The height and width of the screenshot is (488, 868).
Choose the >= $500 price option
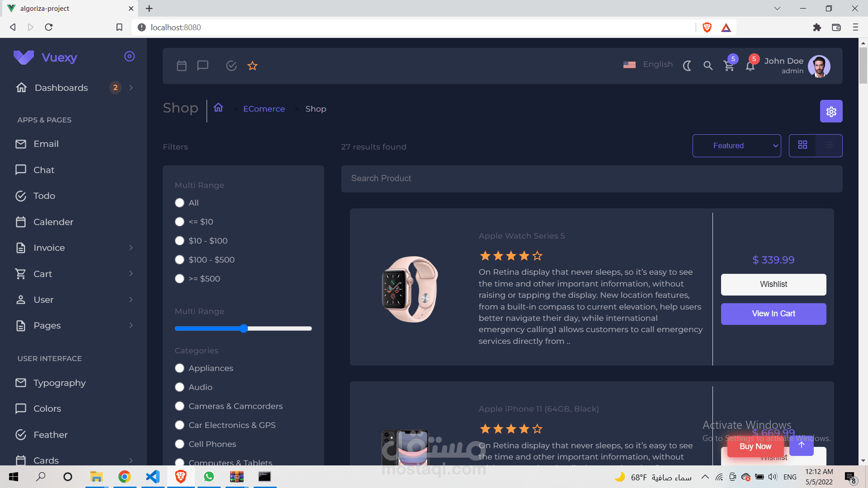(179, 279)
